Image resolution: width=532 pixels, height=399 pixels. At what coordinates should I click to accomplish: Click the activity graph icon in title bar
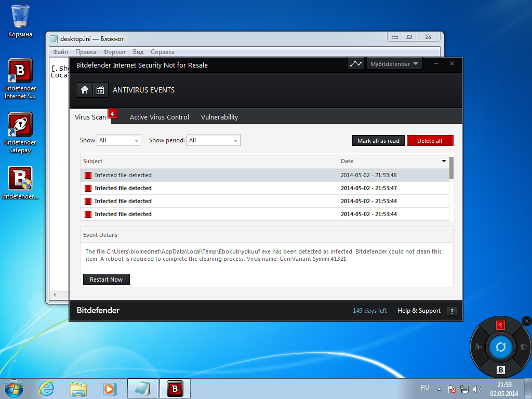356,64
